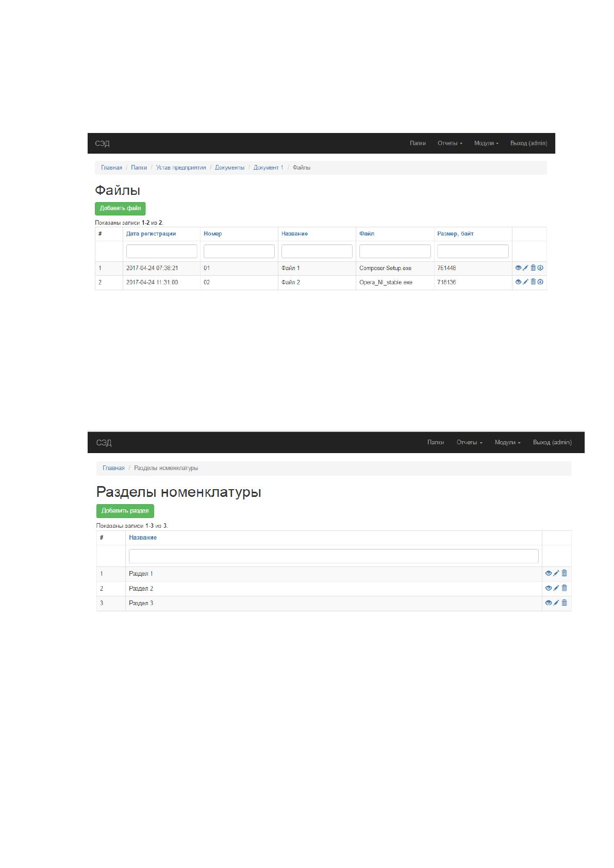
Task: Edit Раздел 1 with the pencil icon
Action: tap(556, 573)
